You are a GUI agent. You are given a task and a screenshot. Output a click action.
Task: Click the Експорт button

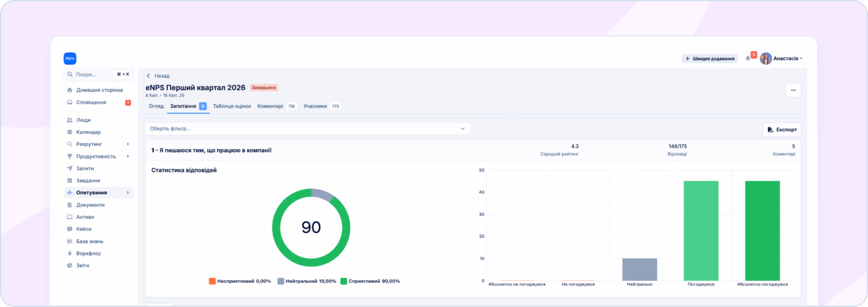[782, 130]
